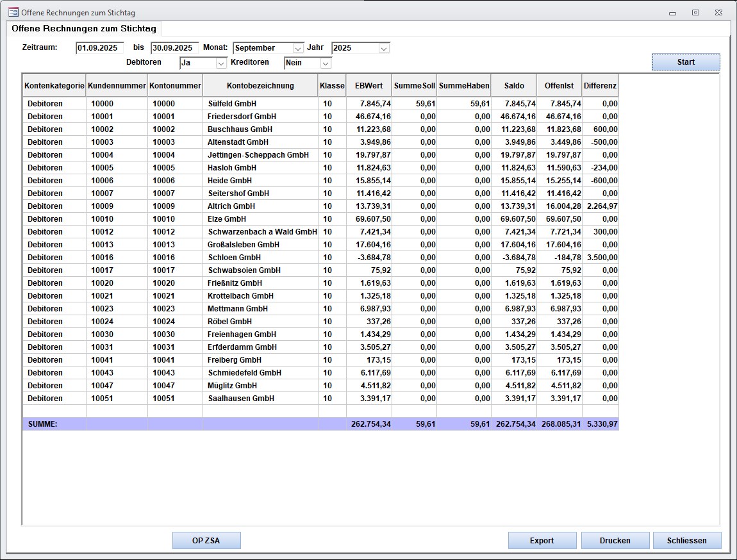Select the Sülfeld GmbH row
737x560 pixels.
232,104
